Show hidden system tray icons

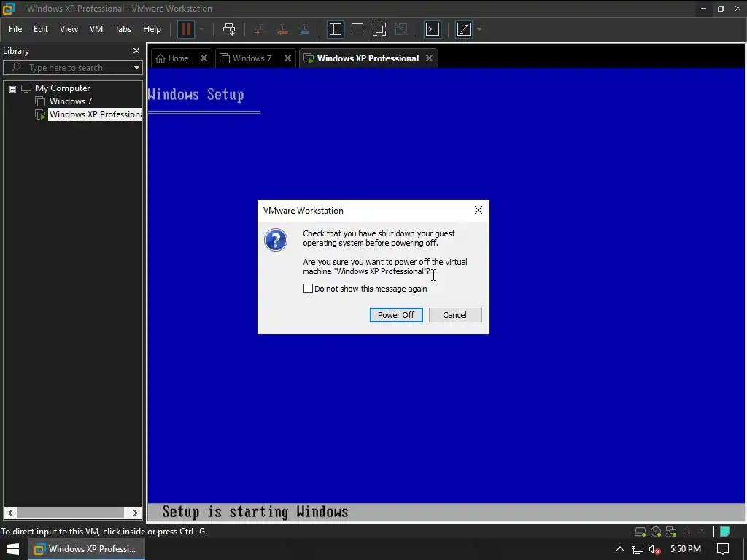[x=619, y=549]
